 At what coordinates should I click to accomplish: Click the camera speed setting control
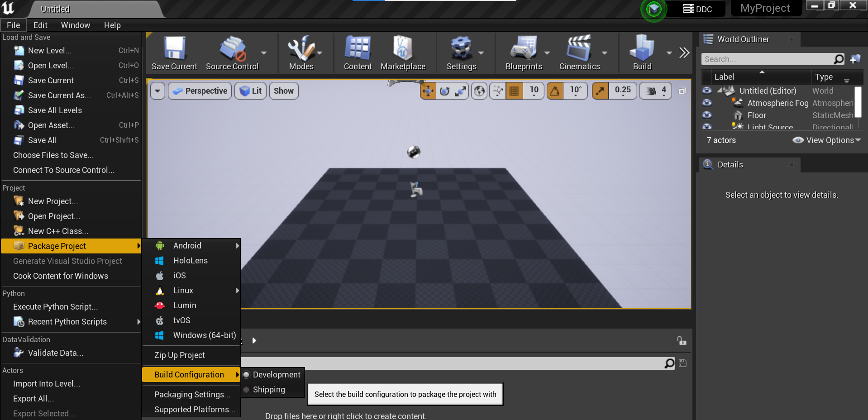pyautogui.click(x=655, y=91)
